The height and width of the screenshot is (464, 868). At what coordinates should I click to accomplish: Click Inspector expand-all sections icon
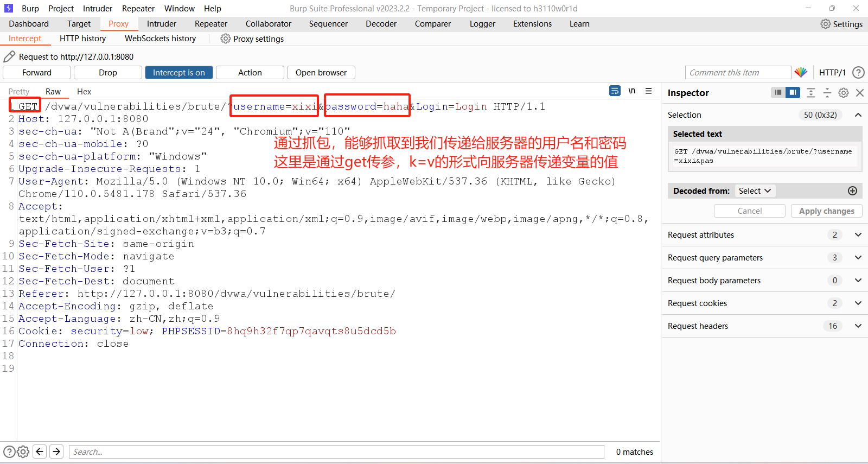click(x=811, y=93)
